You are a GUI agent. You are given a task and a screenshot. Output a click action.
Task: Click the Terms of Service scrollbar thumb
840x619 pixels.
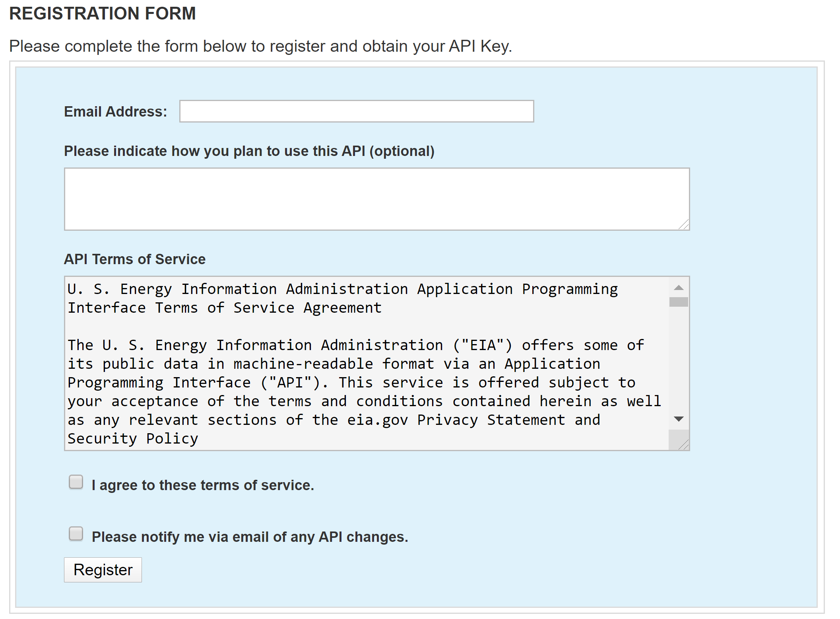[x=679, y=302]
